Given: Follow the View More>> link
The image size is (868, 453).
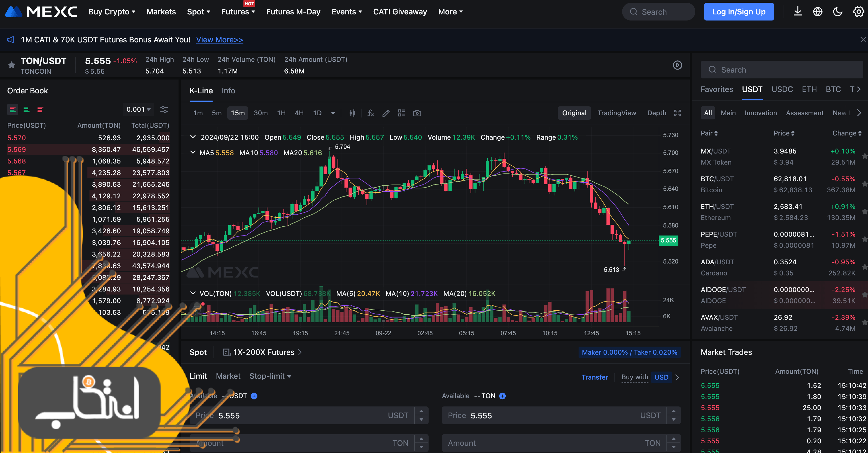Looking at the screenshot, I should 219,40.
